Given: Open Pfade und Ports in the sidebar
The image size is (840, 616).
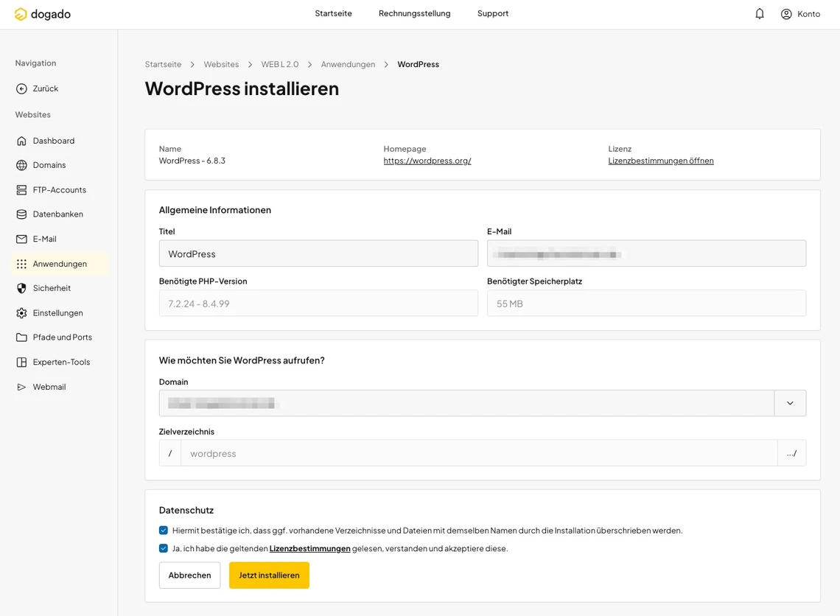Looking at the screenshot, I should pyautogui.click(x=62, y=337).
